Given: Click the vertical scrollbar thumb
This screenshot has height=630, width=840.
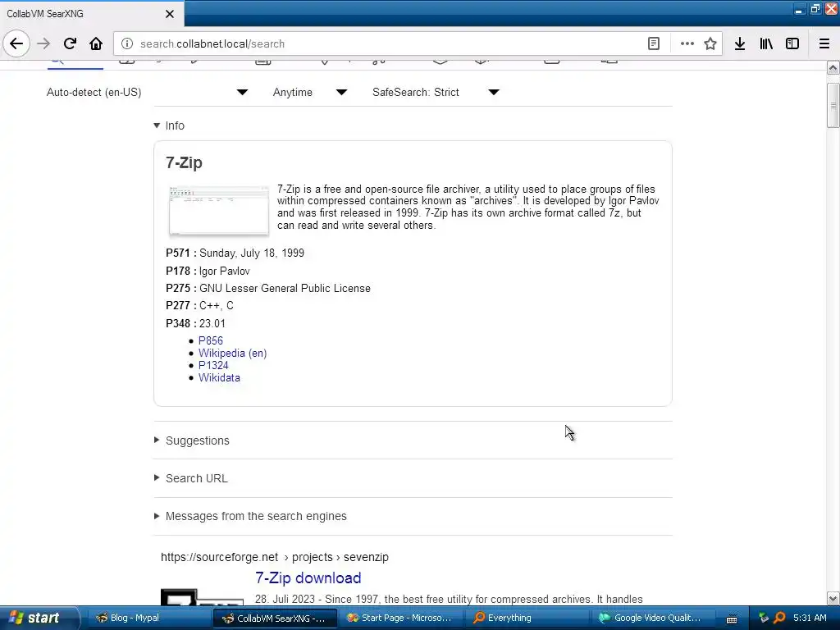Looking at the screenshot, I should [x=833, y=106].
